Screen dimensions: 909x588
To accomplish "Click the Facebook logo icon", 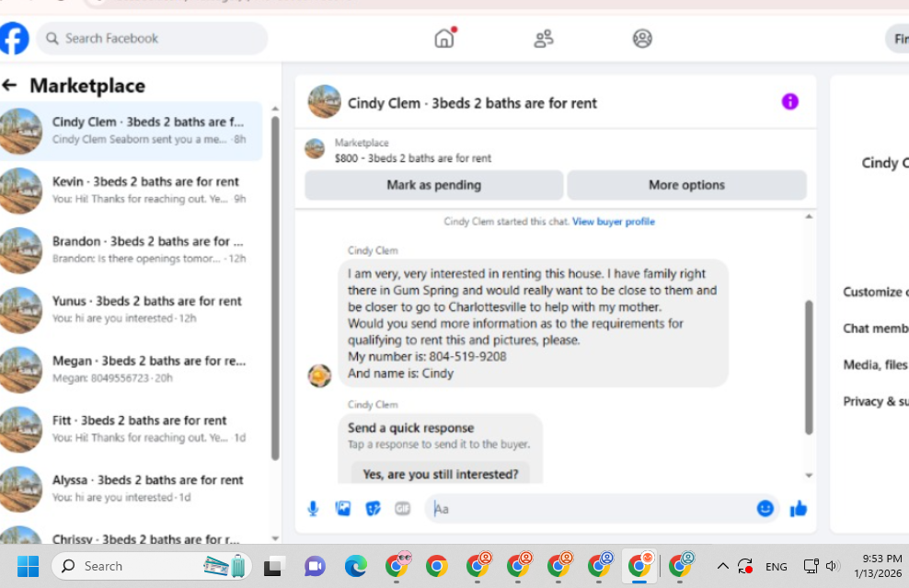I will (x=14, y=39).
